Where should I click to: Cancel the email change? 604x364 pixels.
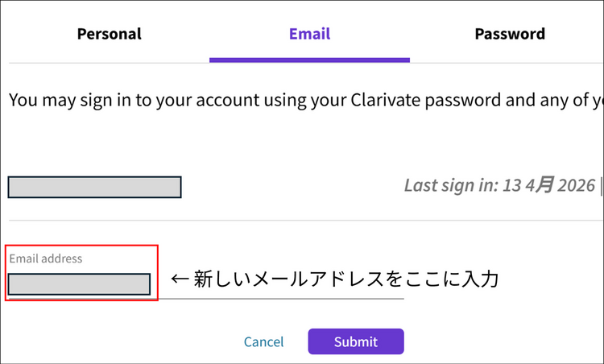coord(263,341)
